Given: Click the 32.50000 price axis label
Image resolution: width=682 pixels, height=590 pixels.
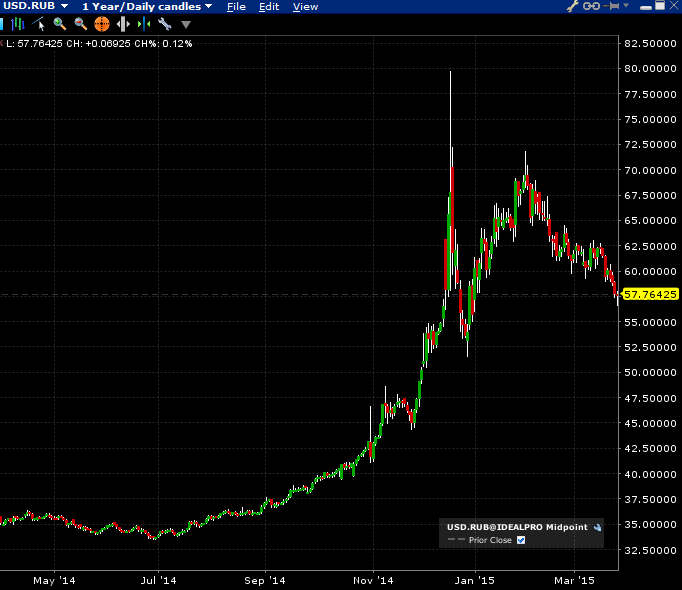Looking at the screenshot, I should (x=650, y=550).
